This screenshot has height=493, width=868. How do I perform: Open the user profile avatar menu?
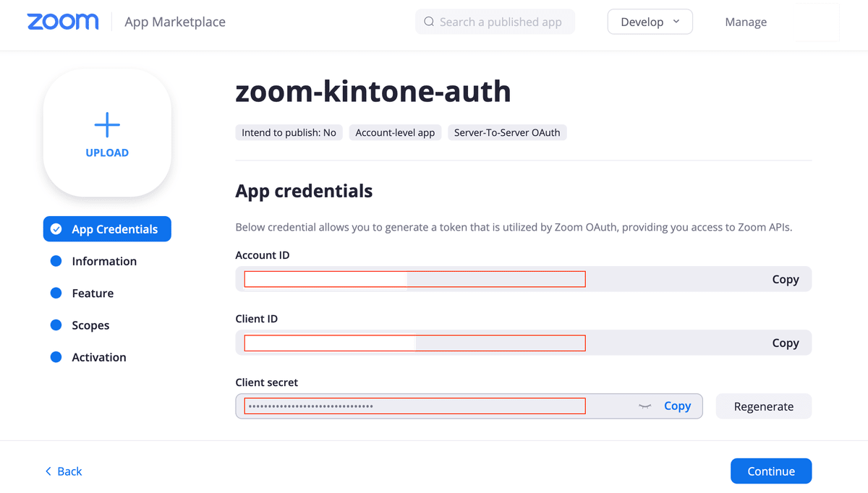[x=817, y=22]
